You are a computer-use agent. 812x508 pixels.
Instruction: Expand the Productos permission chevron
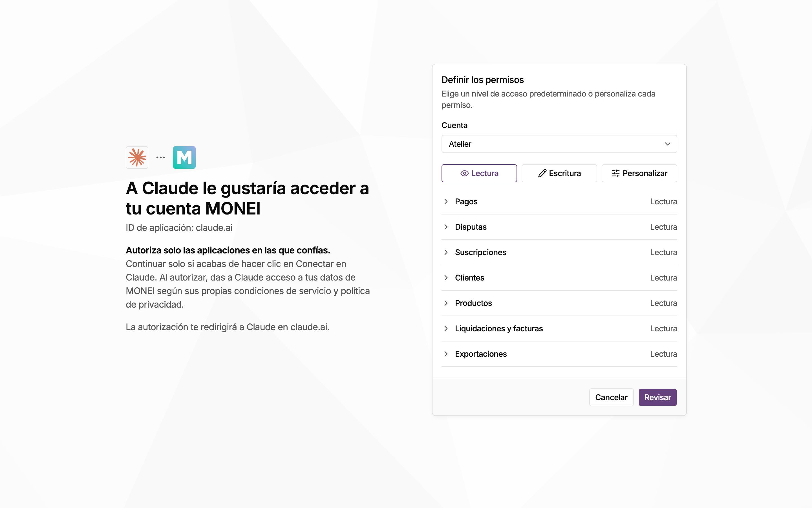tap(446, 303)
